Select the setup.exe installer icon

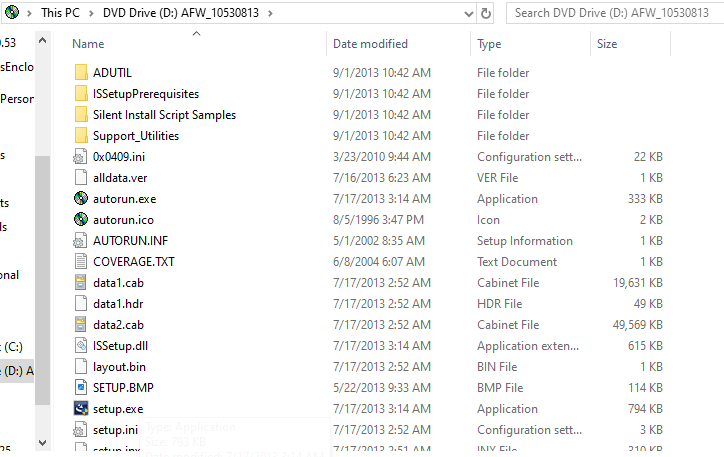(x=81, y=408)
